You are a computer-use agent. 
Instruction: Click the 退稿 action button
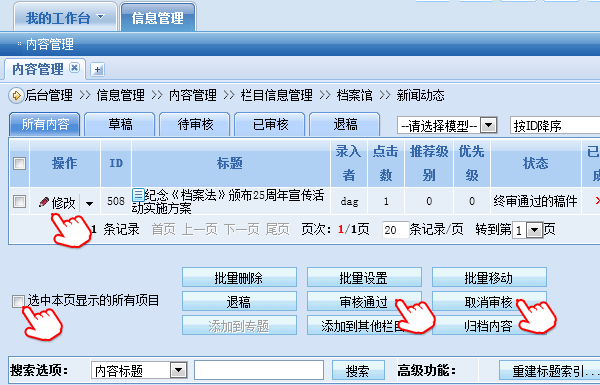239,301
